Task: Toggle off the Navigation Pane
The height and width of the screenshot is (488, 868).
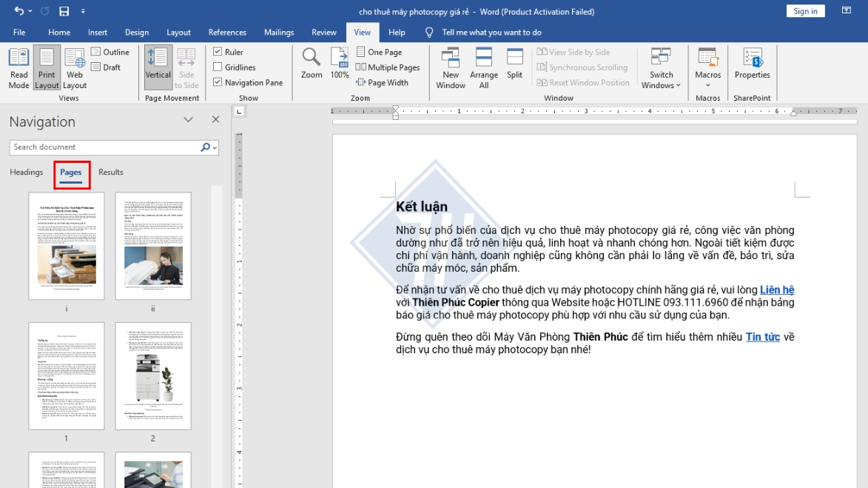Action: tap(218, 82)
